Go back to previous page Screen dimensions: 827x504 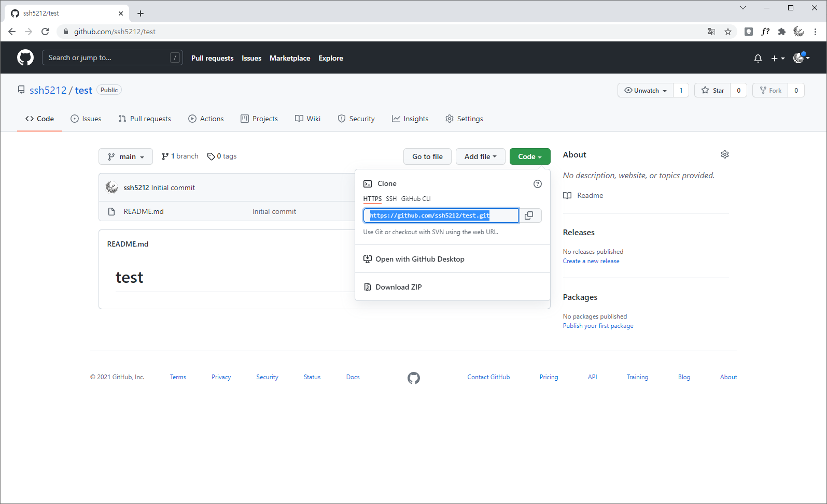coord(12,32)
